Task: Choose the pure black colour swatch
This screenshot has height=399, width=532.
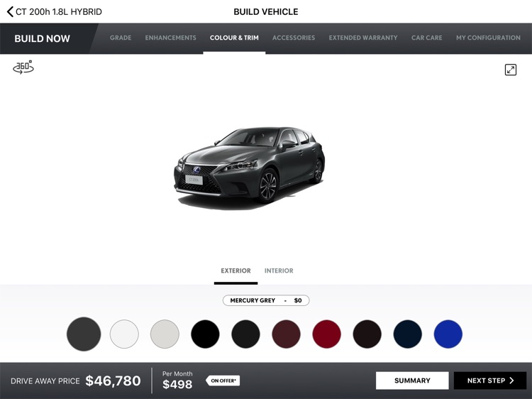Action: point(205,334)
